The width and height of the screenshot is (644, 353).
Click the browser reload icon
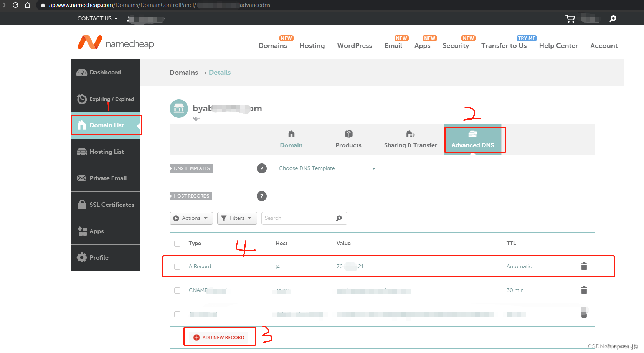pyautogui.click(x=15, y=5)
